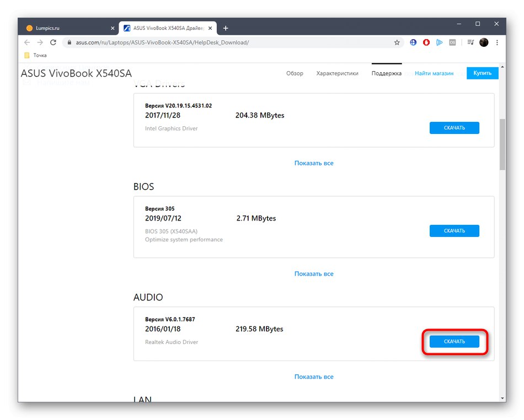Open the Обзор section
Image resolution: width=524 pixels, height=420 pixels.
[295, 73]
